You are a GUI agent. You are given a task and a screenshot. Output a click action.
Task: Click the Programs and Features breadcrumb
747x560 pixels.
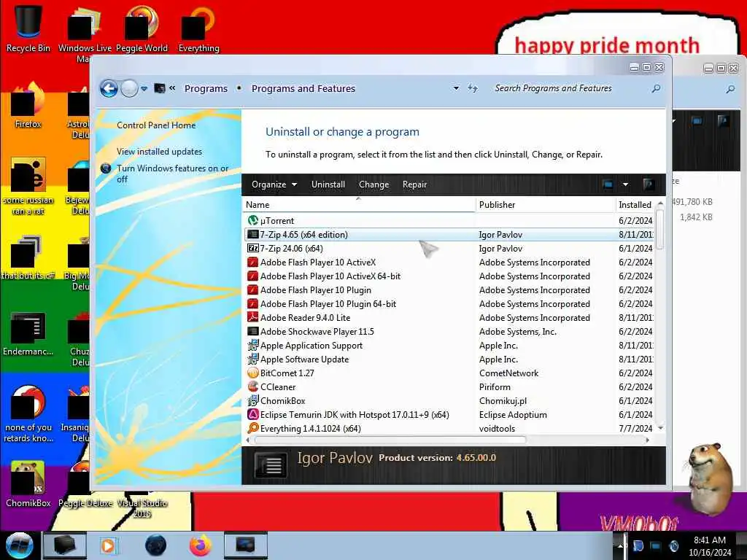[x=303, y=88]
